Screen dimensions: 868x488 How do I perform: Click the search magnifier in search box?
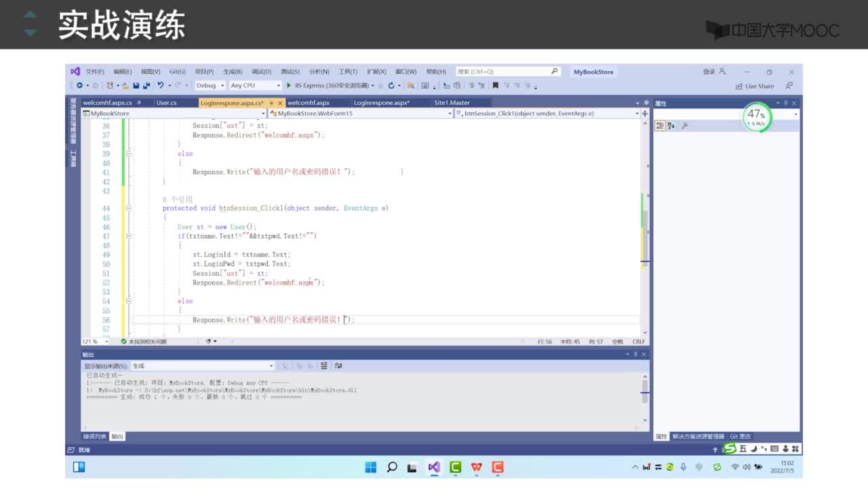(554, 71)
